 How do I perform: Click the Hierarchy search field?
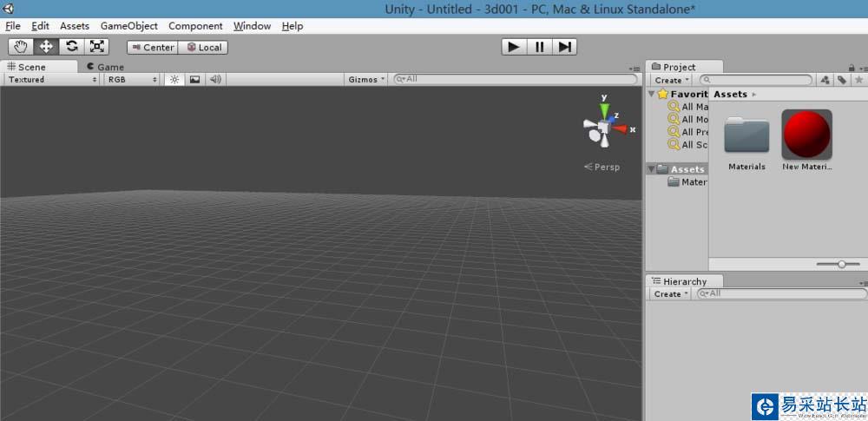pyautogui.click(x=782, y=293)
